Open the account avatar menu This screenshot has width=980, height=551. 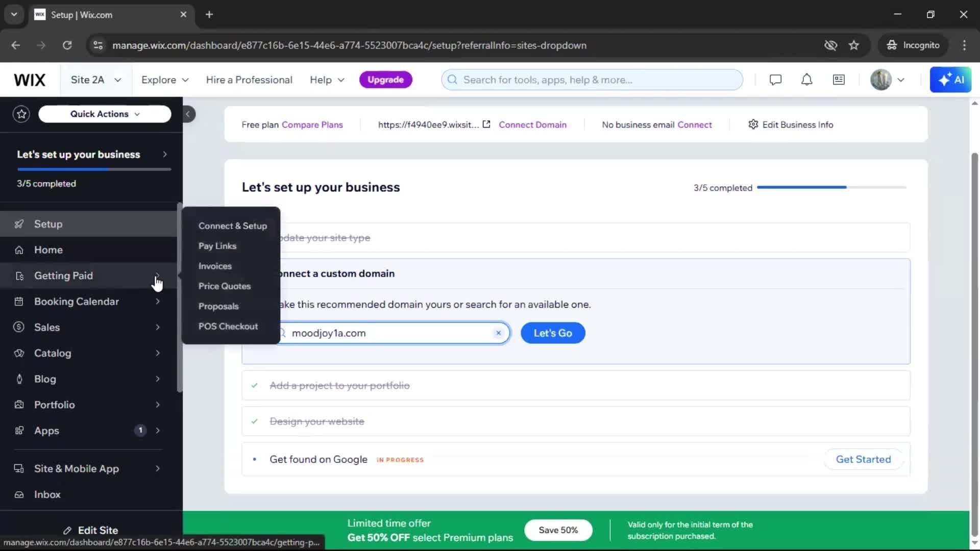pyautogui.click(x=888, y=80)
